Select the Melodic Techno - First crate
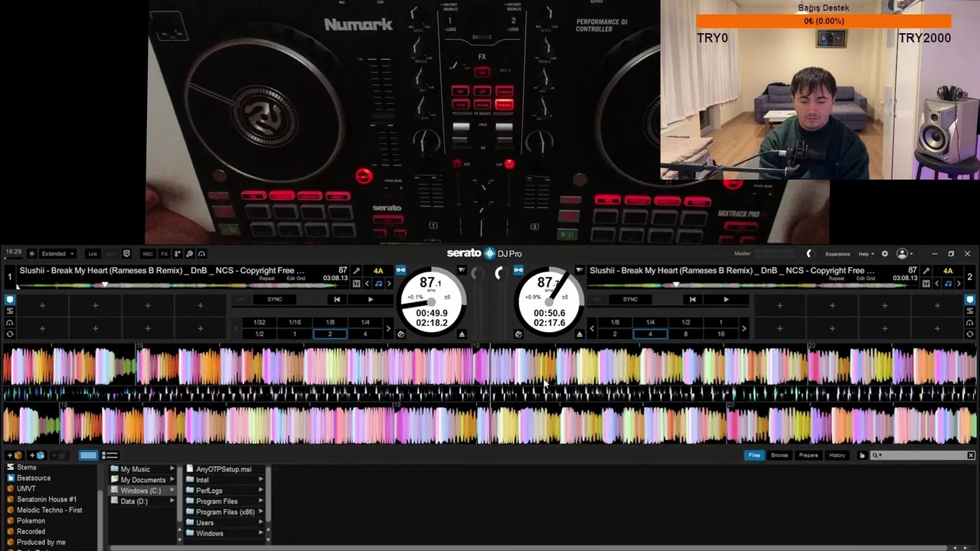Screen dimensions: 980x551 (x=50, y=510)
